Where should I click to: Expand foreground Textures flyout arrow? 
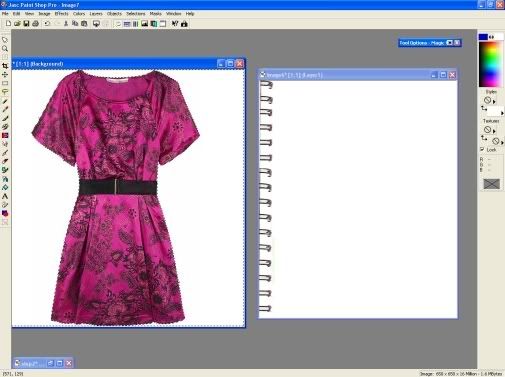point(494,131)
